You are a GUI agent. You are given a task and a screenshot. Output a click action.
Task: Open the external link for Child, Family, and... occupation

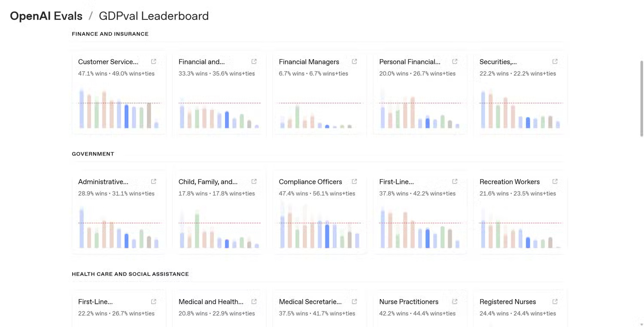coord(254,181)
